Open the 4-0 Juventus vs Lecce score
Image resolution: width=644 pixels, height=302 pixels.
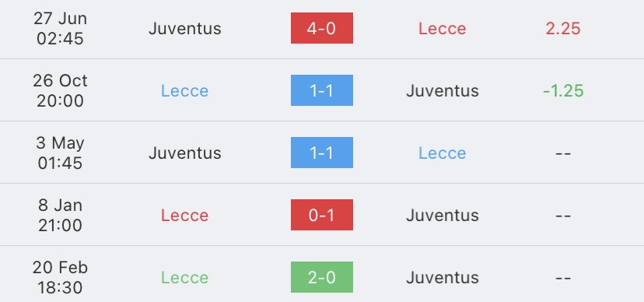click(x=321, y=28)
